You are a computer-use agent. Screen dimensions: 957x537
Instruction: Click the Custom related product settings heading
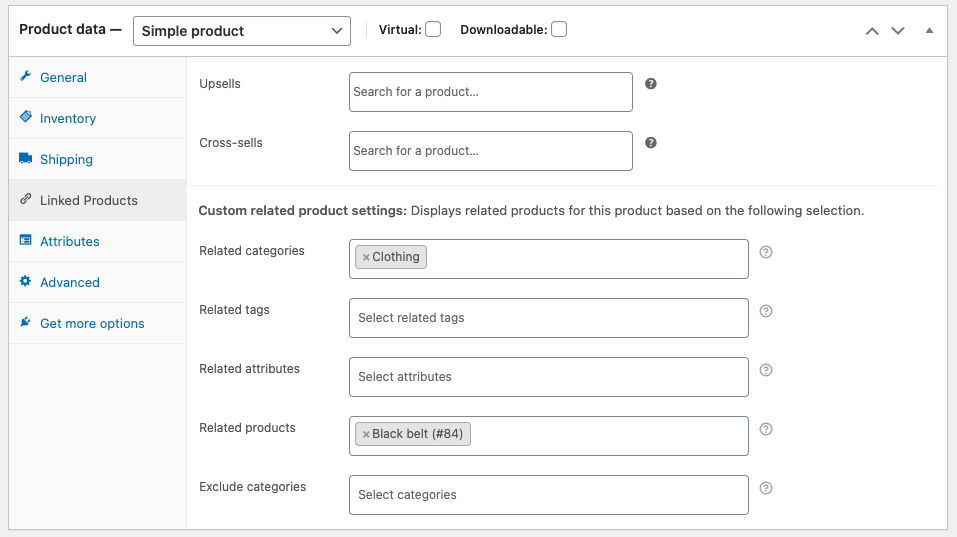coord(303,211)
